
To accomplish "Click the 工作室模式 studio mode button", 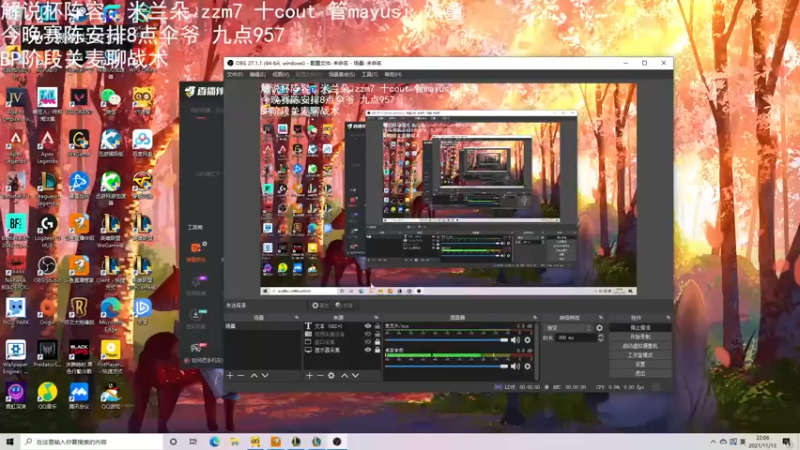I will point(640,355).
